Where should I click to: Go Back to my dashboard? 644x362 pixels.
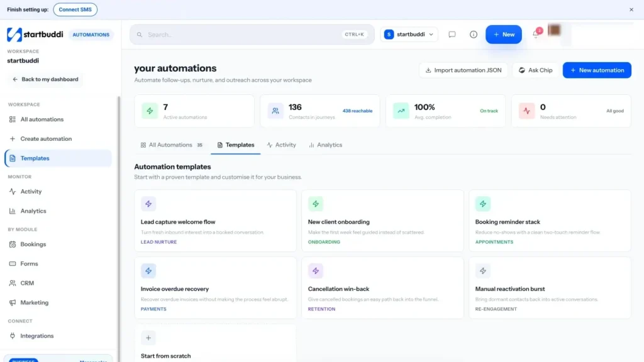click(x=45, y=79)
